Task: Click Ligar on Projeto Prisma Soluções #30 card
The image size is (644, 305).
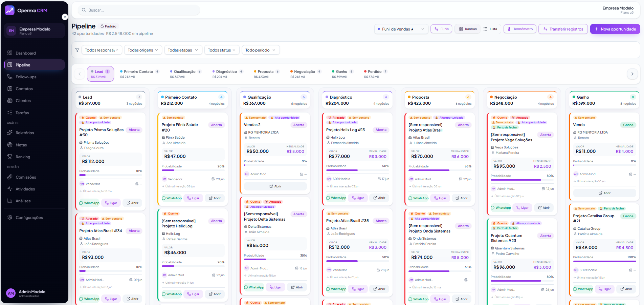Action: [x=111, y=203]
